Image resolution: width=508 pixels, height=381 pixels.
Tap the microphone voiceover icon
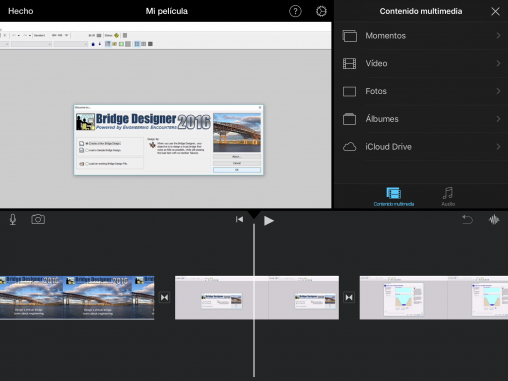(13, 220)
